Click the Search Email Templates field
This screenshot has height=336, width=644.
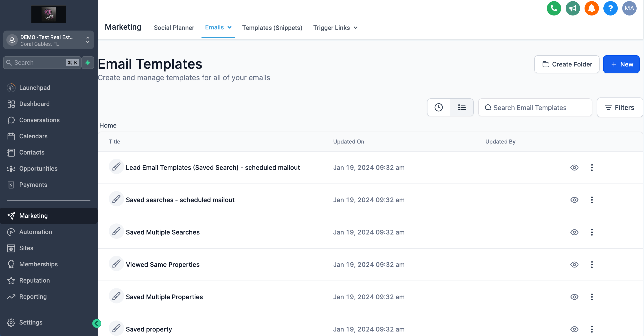(535, 107)
